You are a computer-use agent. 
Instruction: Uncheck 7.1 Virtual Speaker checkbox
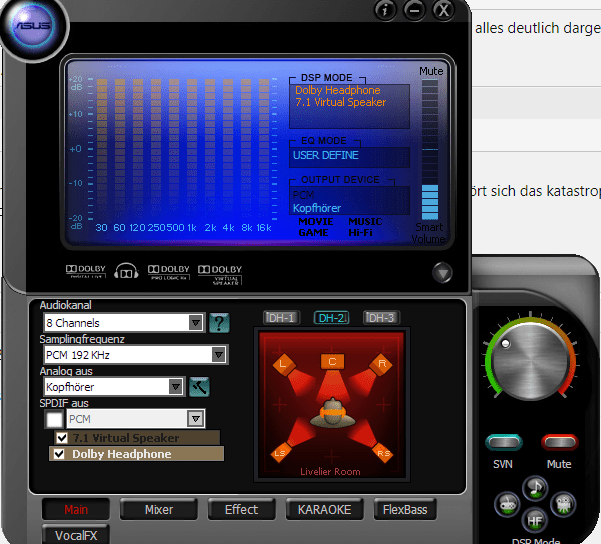tap(62, 437)
